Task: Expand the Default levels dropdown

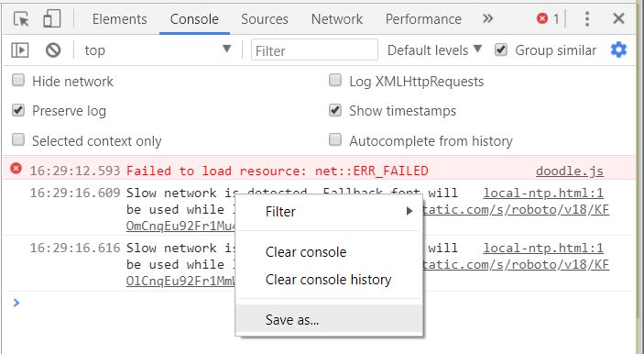Action: pos(434,50)
